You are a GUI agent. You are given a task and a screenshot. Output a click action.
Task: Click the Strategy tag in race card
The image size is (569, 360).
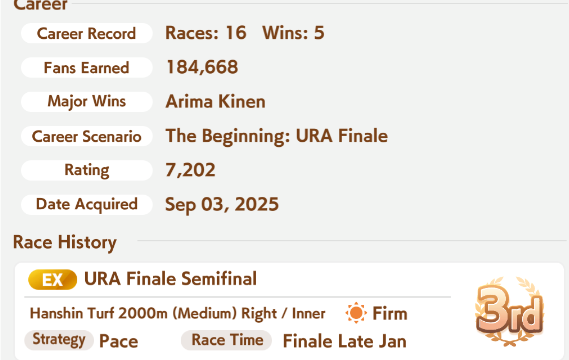click(x=59, y=340)
